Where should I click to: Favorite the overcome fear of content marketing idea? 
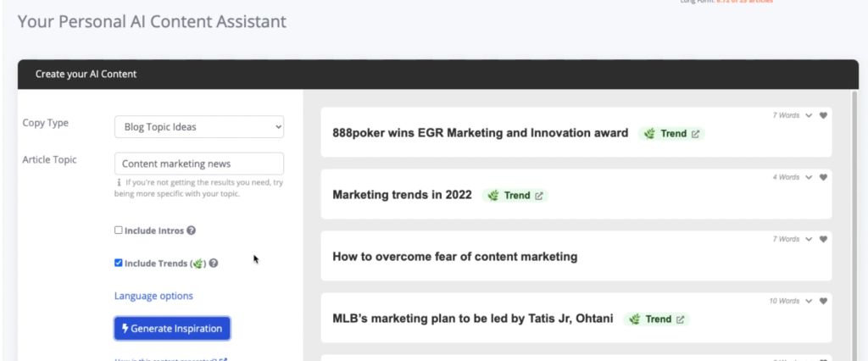pyautogui.click(x=823, y=240)
